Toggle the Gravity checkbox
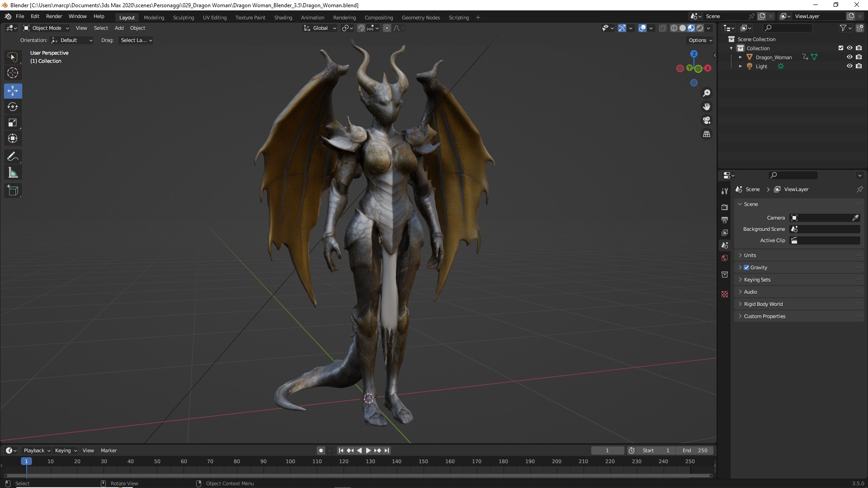 click(x=746, y=267)
